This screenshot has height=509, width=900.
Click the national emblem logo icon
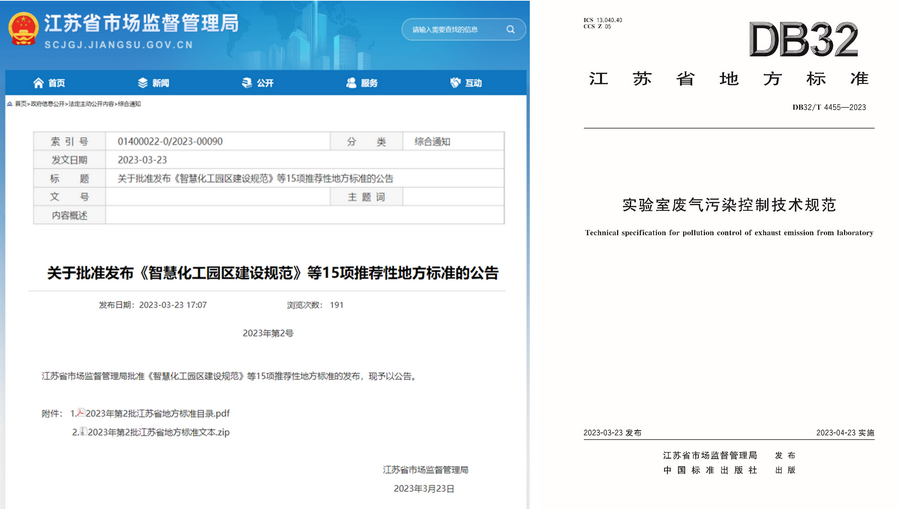pos(23,29)
